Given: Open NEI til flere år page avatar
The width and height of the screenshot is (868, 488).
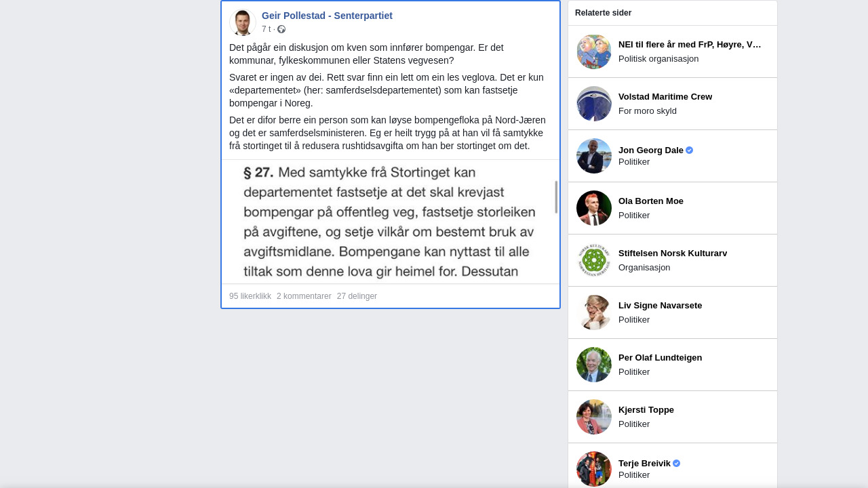Looking at the screenshot, I should [x=594, y=52].
